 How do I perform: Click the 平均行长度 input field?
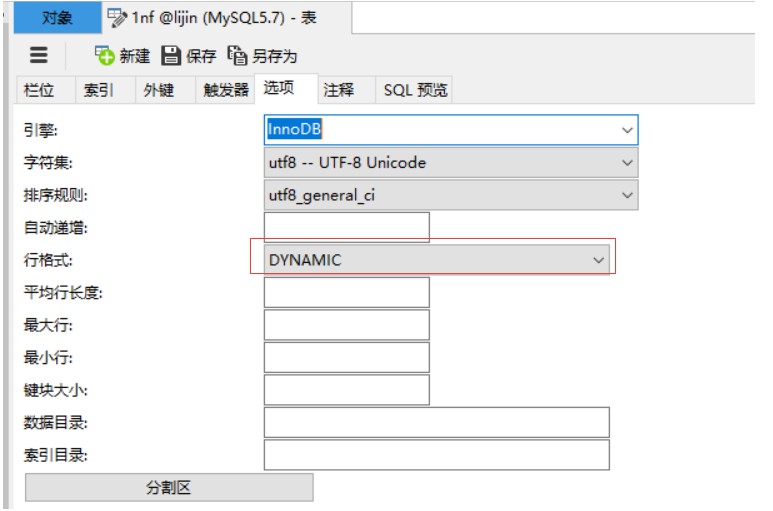click(347, 292)
